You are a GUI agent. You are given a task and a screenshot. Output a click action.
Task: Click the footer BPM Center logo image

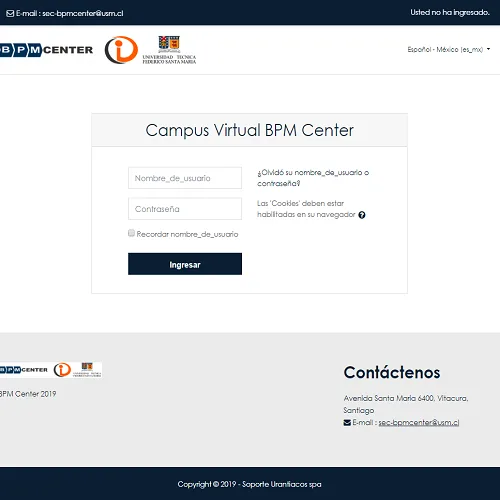point(51,370)
